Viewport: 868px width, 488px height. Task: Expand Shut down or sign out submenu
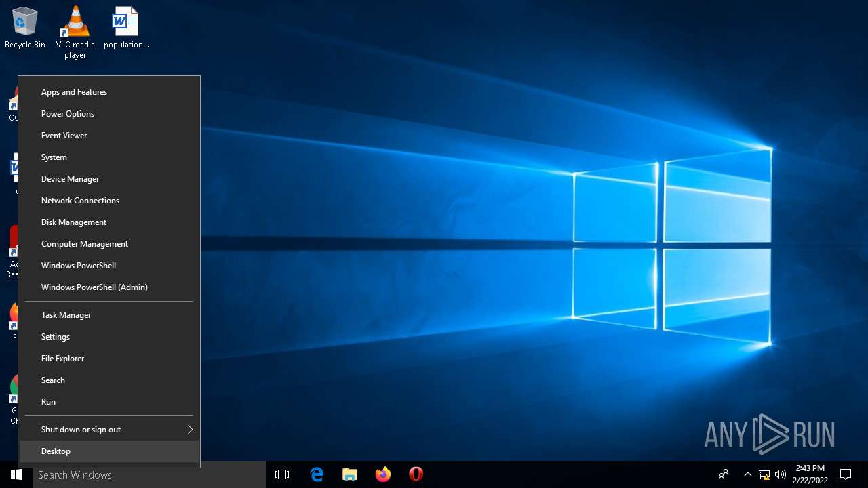pos(109,430)
